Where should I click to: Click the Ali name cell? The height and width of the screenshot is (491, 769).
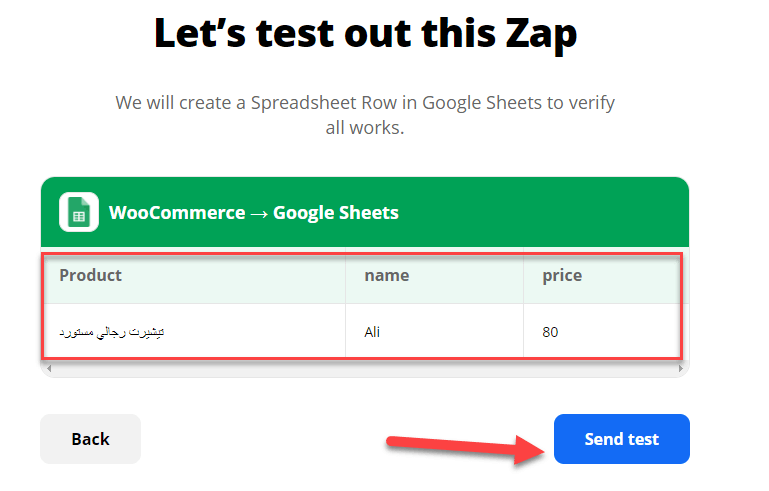point(435,332)
